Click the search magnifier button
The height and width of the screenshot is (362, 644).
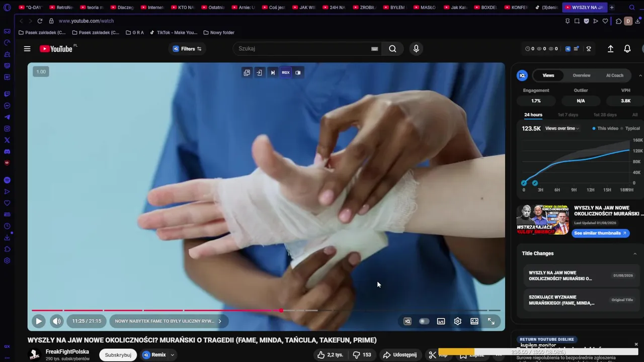tap(392, 49)
